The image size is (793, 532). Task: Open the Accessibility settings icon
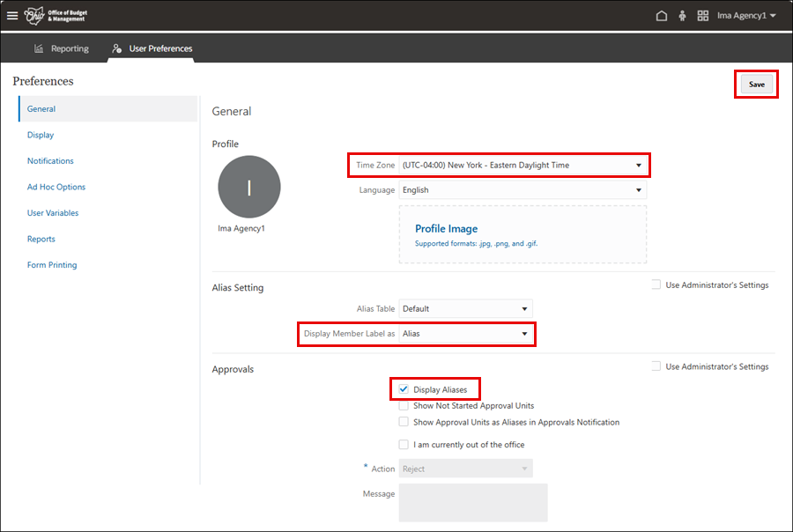click(x=682, y=16)
